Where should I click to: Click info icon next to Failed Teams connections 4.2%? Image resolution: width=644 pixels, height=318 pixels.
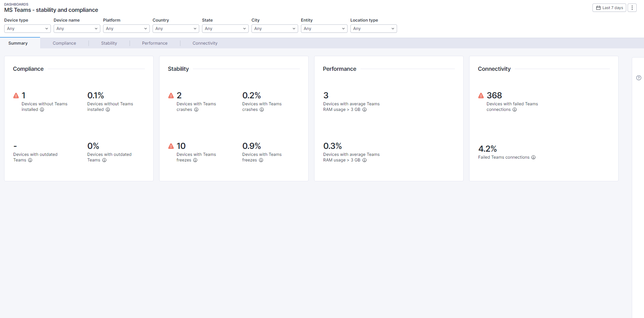pos(534,157)
